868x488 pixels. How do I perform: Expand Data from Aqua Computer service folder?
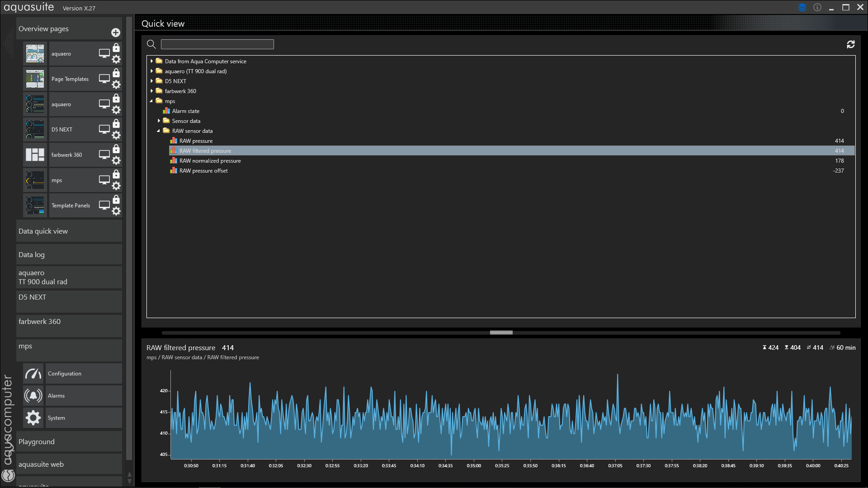click(x=152, y=61)
